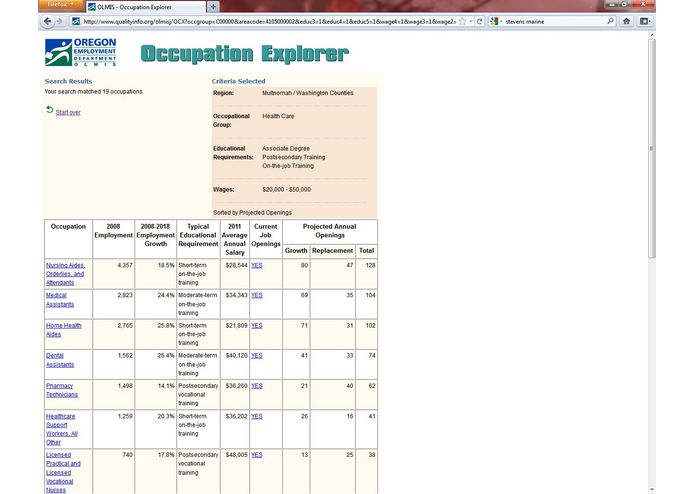Go forward with the browser forward arrow
695x494 pixels.
coord(60,21)
